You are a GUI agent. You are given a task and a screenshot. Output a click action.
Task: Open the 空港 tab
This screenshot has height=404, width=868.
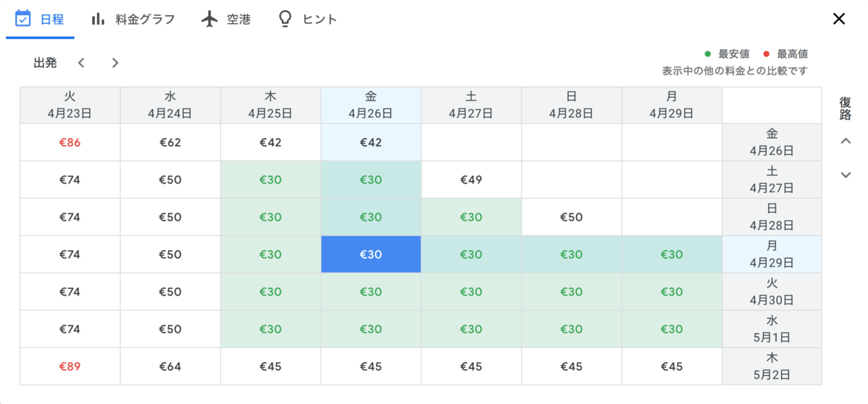click(226, 19)
